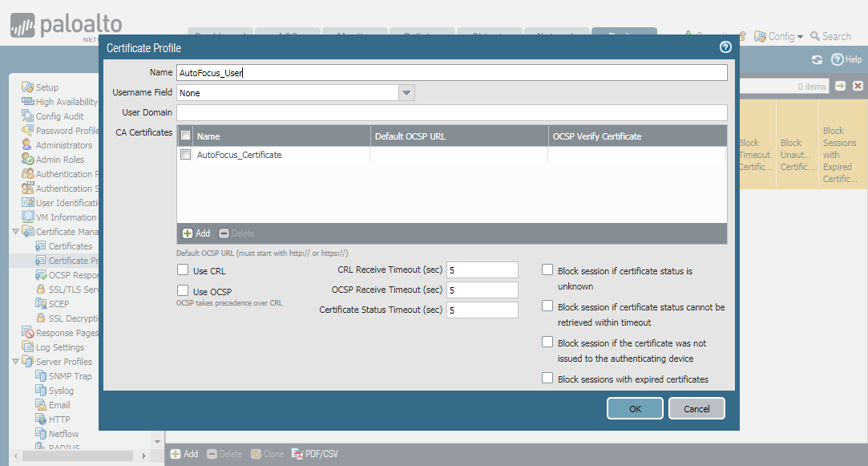Click the HTTP server profile icon

click(x=40, y=419)
